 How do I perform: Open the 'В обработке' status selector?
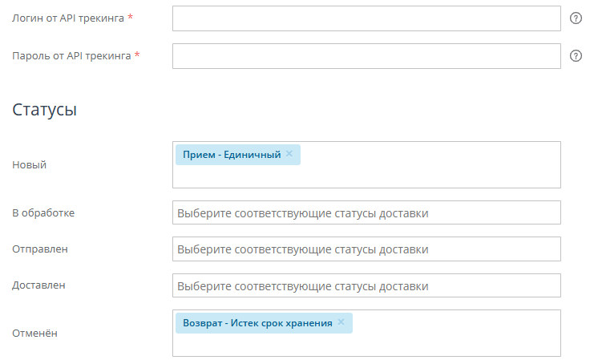pos(366,213)
